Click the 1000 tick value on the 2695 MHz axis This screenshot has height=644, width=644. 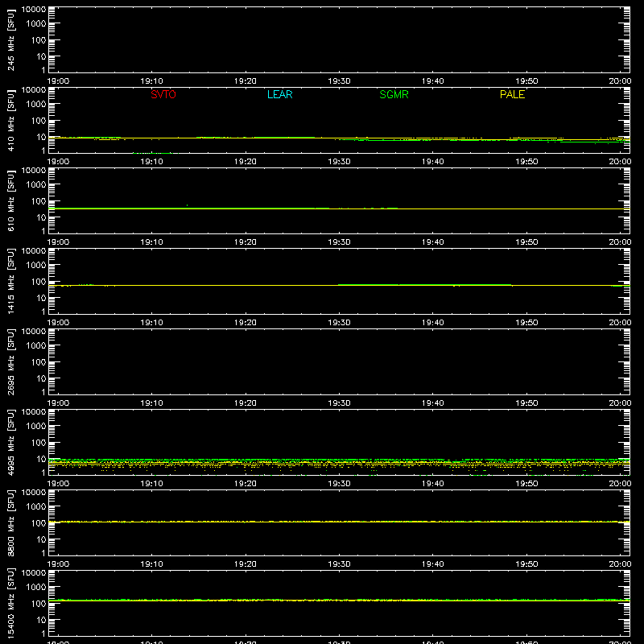point(36,346)
